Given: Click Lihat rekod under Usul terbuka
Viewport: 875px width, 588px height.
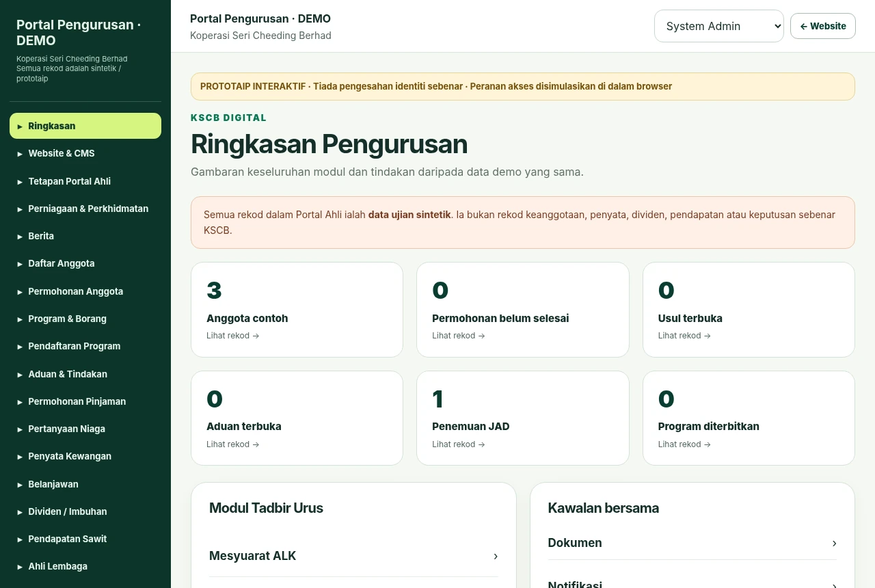Looking at the screenshot, I should (x=684, y=336).
